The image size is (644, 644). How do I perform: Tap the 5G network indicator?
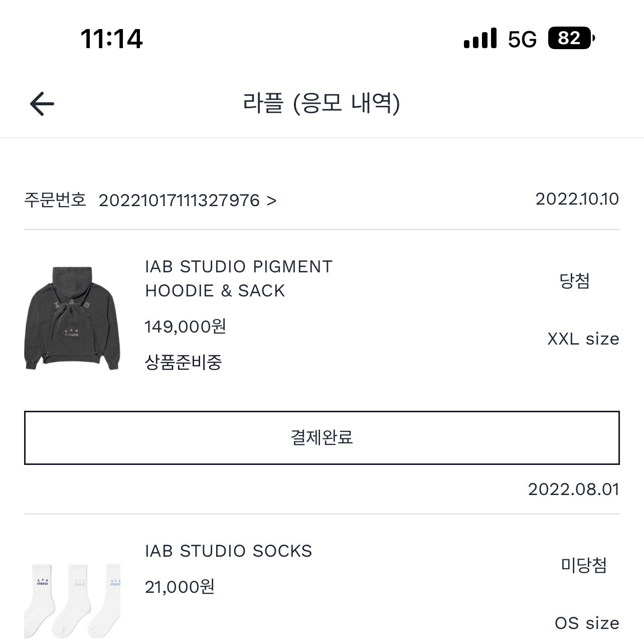tap(522, 39)
